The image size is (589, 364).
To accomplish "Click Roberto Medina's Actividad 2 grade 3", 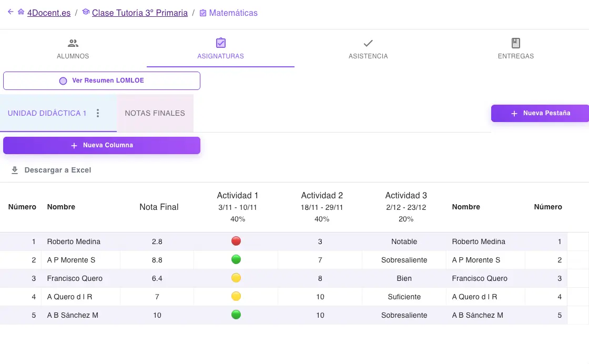I will [320, 241].
